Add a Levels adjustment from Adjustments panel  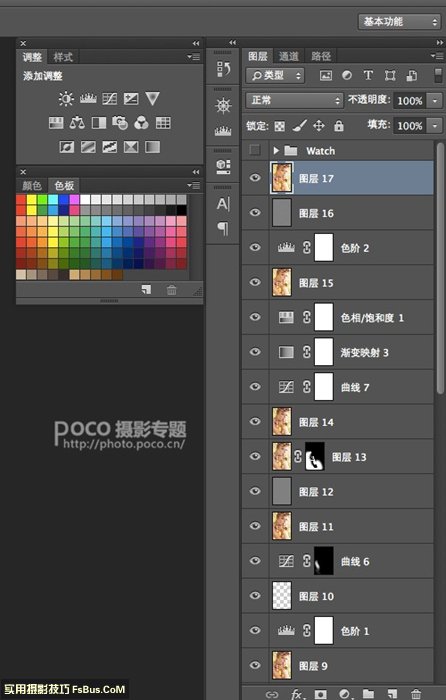[x=88, y=99]
